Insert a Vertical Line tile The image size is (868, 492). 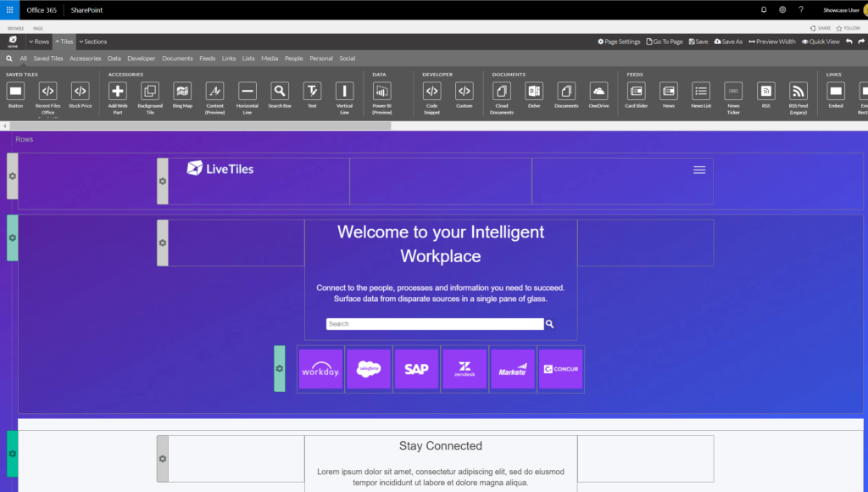coord(344,92)
